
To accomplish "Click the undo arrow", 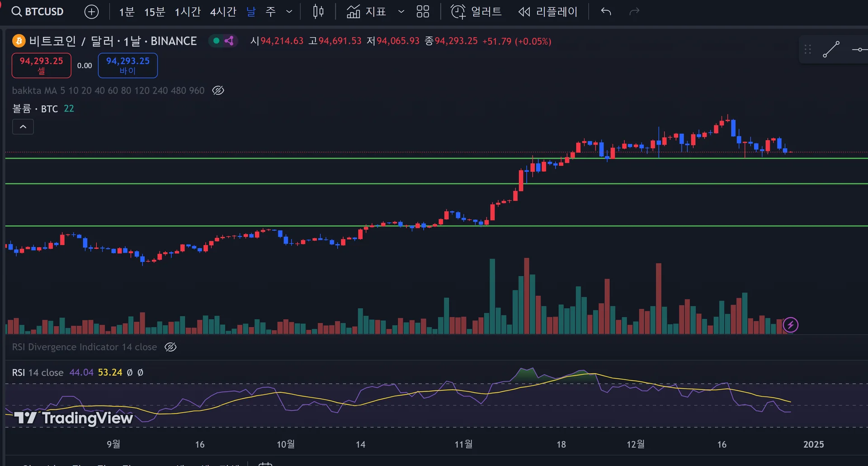I will point(606,12).
